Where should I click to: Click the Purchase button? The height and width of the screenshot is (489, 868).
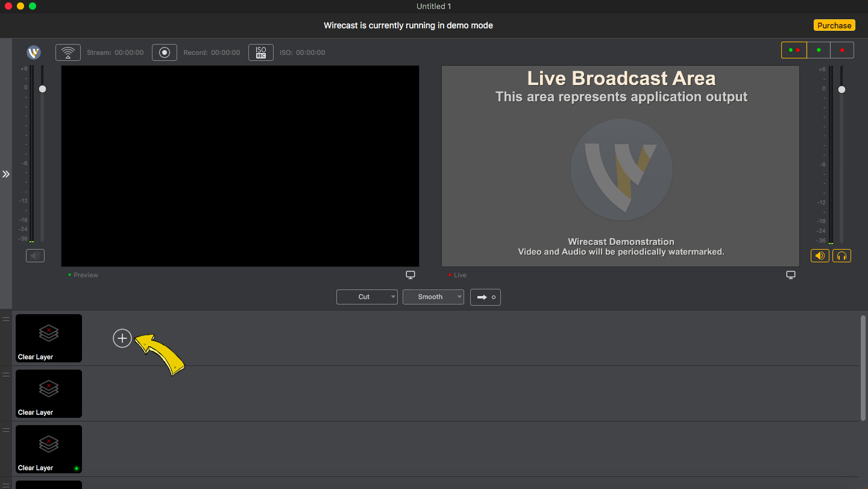click(834, 25)
